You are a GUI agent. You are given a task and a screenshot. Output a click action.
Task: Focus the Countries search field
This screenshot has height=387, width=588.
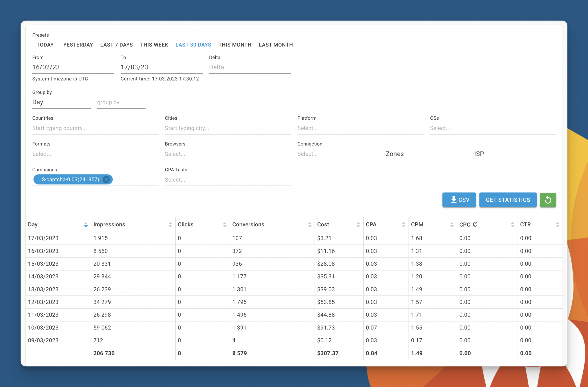[95, 128]
